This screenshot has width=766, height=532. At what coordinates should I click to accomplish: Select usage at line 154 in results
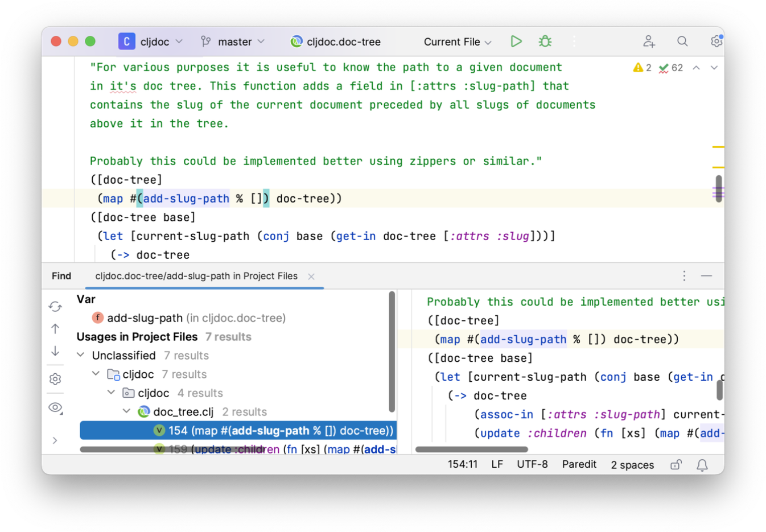click(x=238, y=431)
